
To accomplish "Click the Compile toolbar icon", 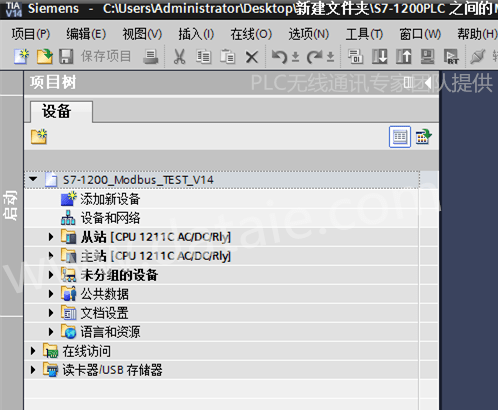I will pos(356,56).
